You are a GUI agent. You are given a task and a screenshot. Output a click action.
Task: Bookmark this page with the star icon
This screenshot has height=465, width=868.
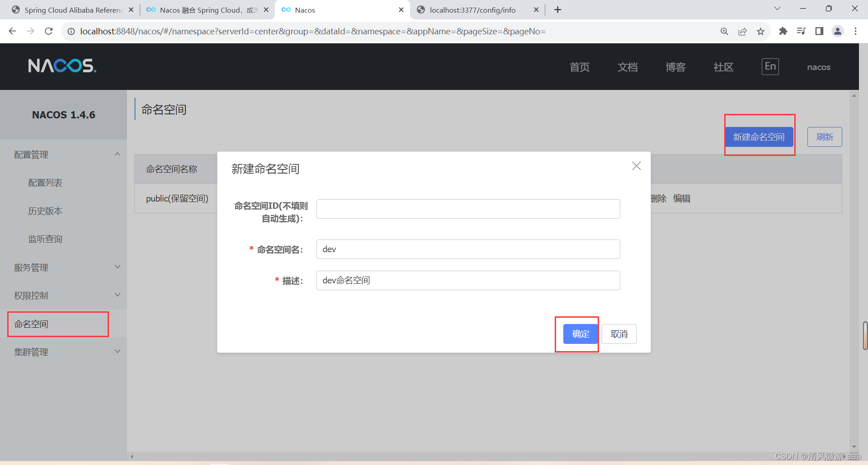pos(760,31)
